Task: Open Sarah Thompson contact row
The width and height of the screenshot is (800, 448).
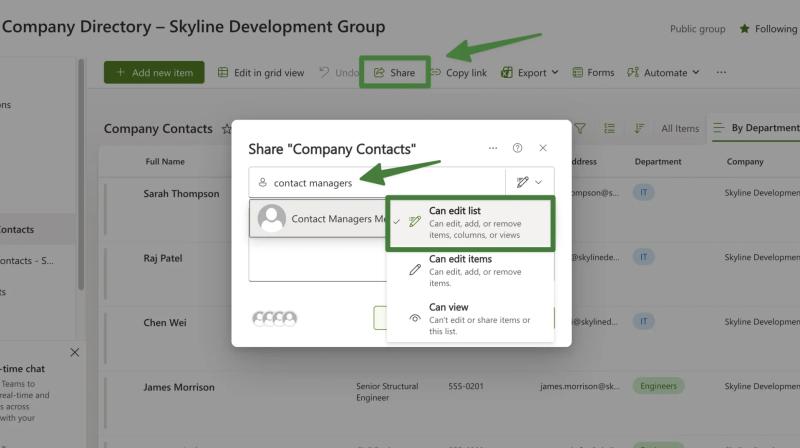Action: (181, 193)
